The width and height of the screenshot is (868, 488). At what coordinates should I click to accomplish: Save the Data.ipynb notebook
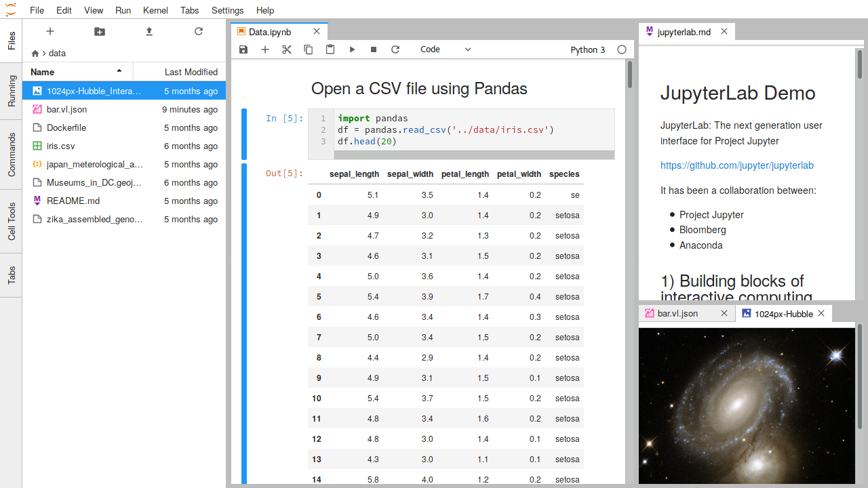(243, 49)
